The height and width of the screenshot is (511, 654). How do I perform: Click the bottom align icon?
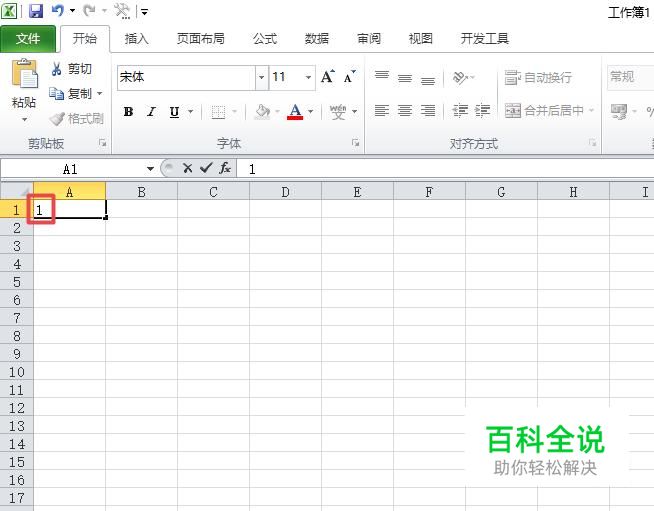tap(428, 78)
